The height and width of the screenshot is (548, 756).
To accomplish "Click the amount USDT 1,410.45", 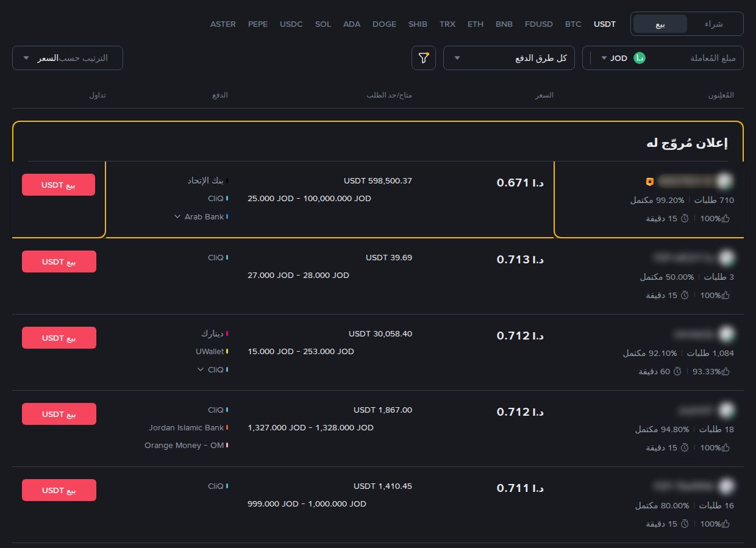I will pos(383,486).
